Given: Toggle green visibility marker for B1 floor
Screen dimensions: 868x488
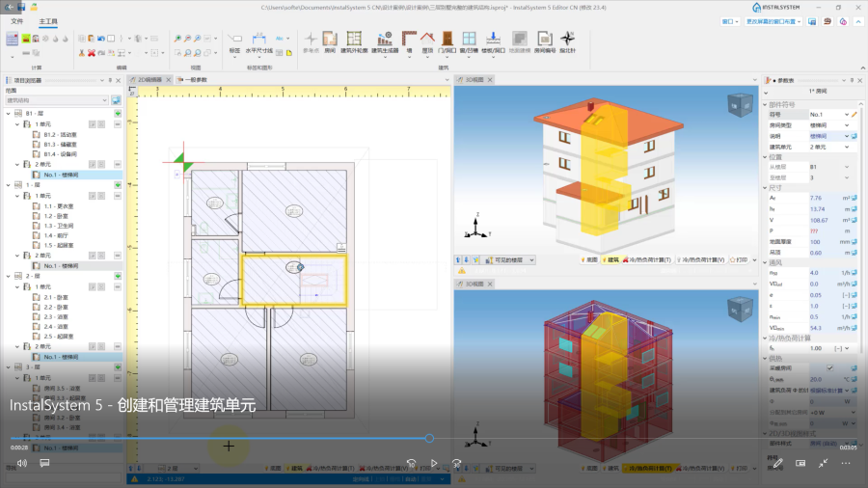Looking at the screenshot, I should (x=118, y=114).
